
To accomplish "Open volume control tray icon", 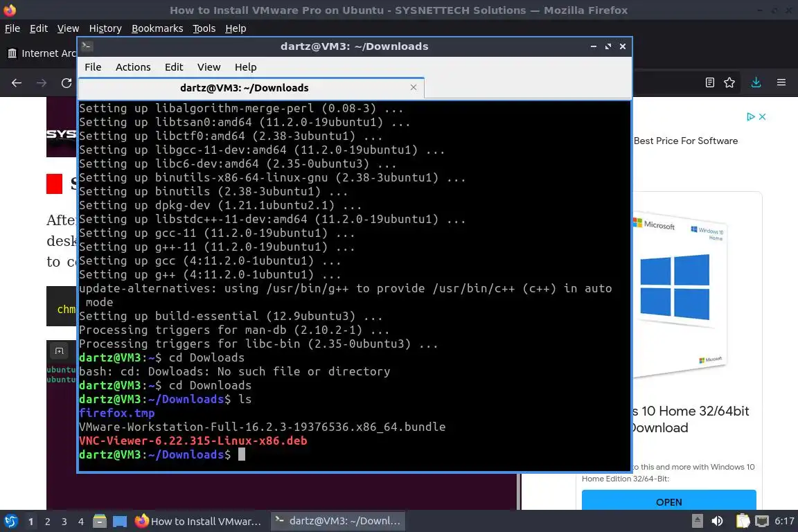I will click(x=718, y=521).
